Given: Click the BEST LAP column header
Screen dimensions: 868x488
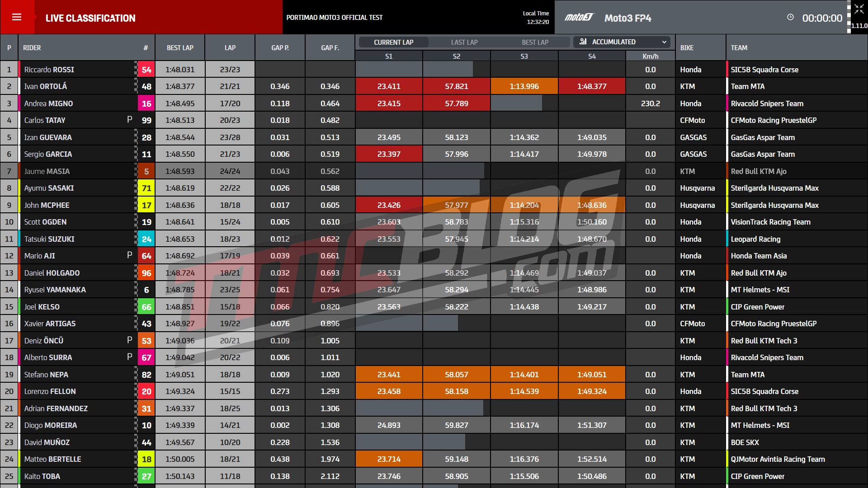Looking at the screenshot, I should (x=180, y=48).
